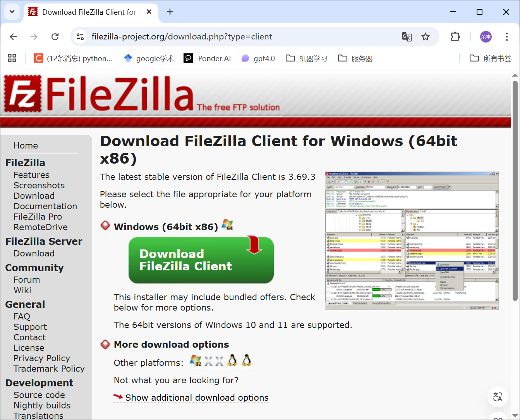520x420 pixels.
Task: Open the browser three-dot menu
Action: coord(506,37)
